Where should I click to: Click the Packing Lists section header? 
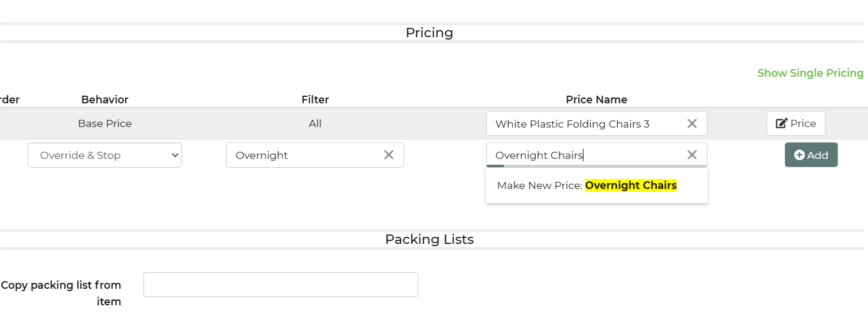point(429,239)
